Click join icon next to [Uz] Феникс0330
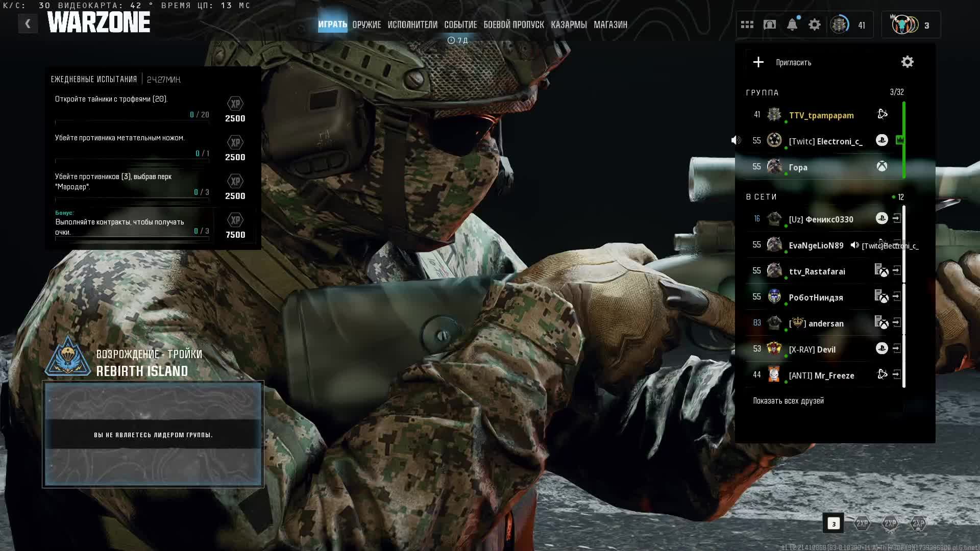The width and height of the screenshot is (980, 551). click(x=897, y=219)
